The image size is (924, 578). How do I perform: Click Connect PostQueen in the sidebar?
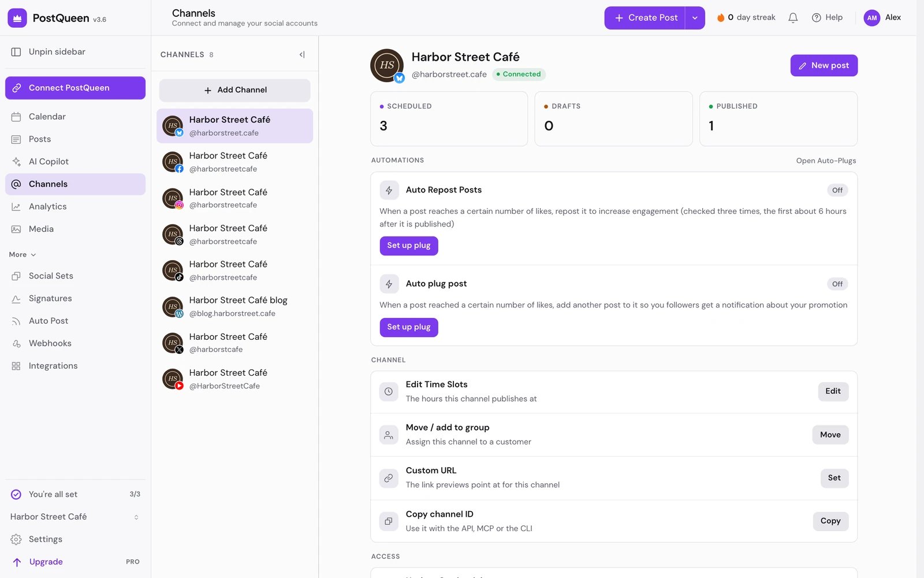coord(75,88)
